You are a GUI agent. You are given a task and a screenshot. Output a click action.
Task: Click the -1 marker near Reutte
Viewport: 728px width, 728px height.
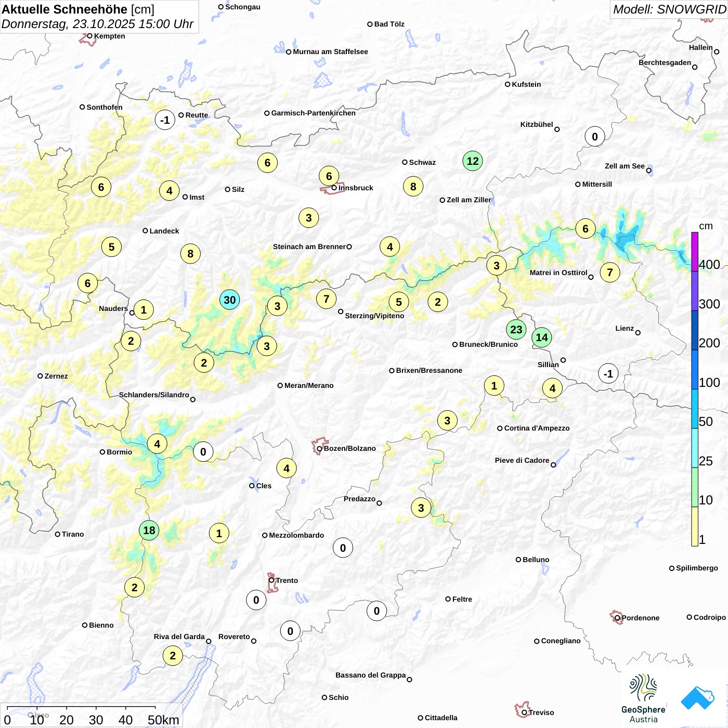[165, 120]
